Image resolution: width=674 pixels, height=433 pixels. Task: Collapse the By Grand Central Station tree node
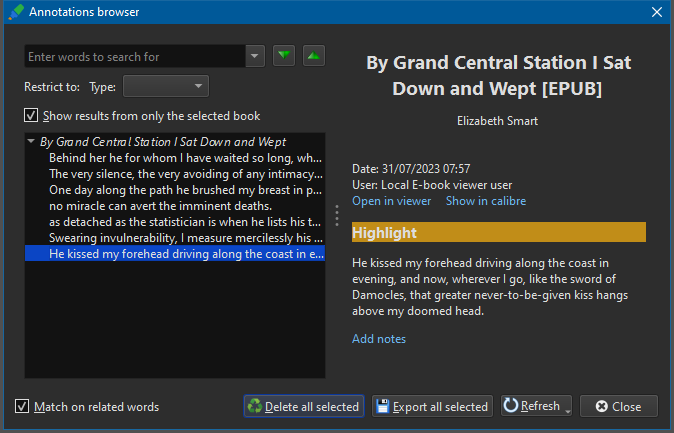pyautogui.click(x=32, y=142)
